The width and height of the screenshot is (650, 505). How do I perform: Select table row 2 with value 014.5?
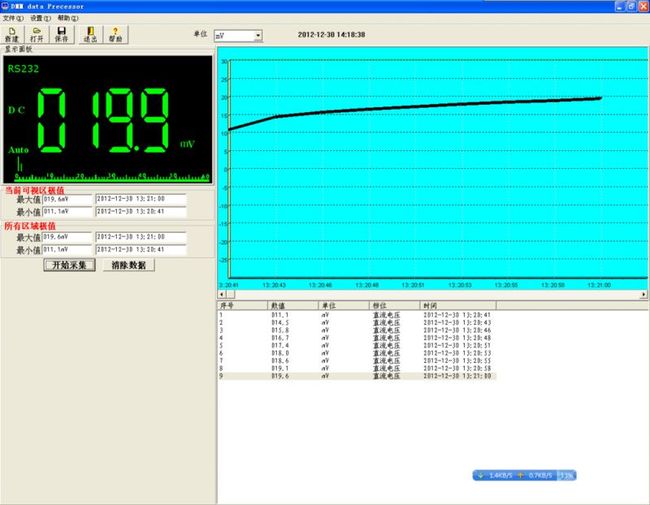click(357, 323)
